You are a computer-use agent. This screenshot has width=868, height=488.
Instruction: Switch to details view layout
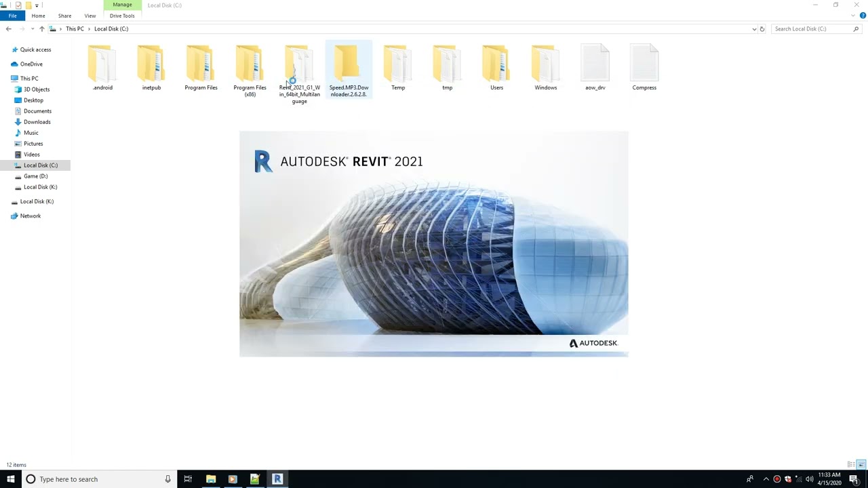click(851, 464)
